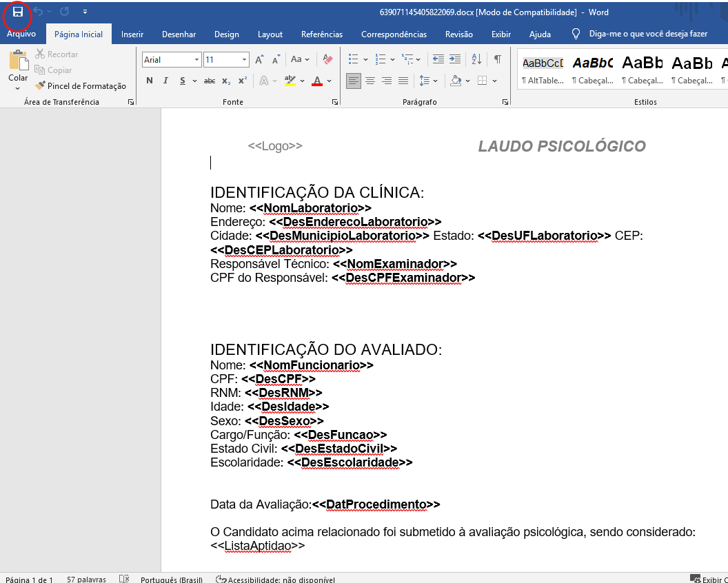Open the Arial font name dropdown

pos(196,60)
